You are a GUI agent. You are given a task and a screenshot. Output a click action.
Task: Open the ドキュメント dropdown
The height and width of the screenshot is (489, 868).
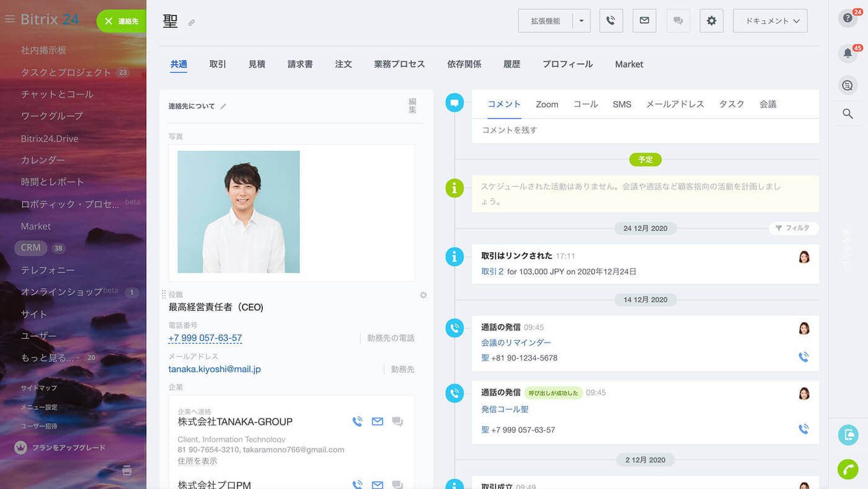tap(770, 20)
